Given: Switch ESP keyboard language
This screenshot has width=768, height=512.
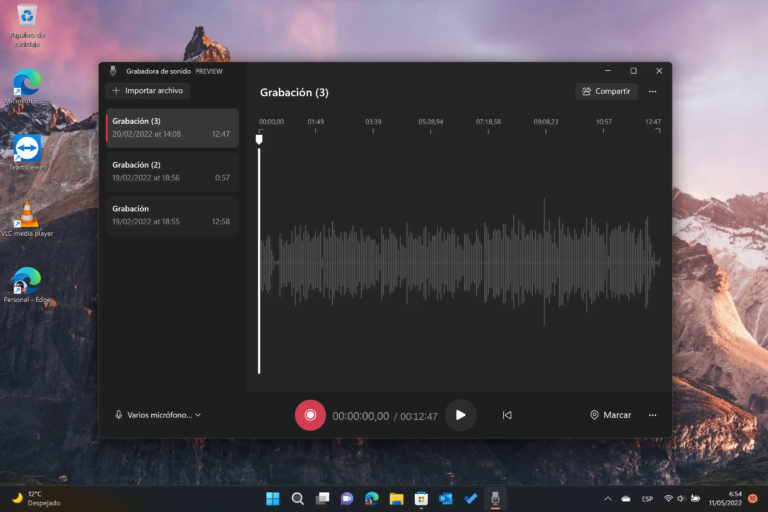Looking at the screenshot, I should (647, 499).
